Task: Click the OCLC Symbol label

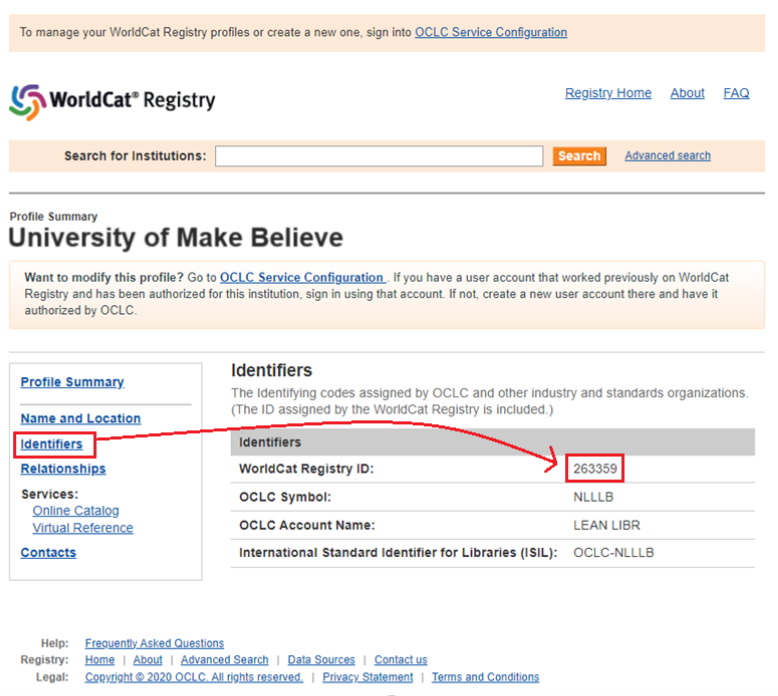Action: tap(285, 497)
